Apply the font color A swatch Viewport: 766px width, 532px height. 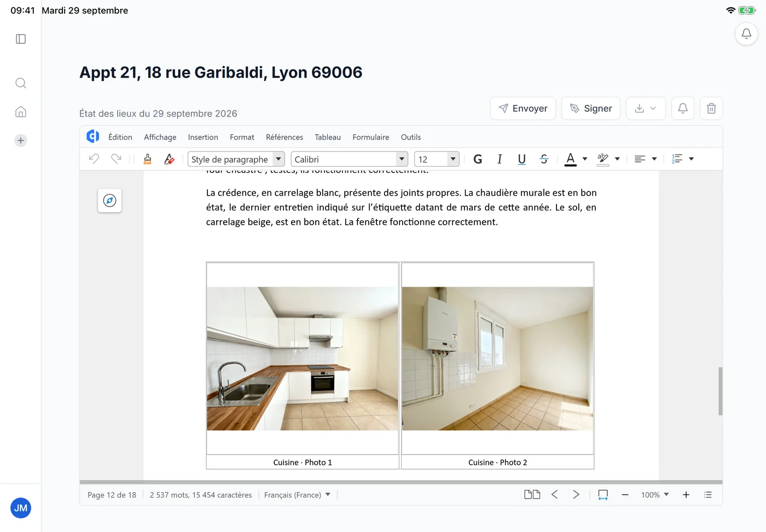[571, 159]
